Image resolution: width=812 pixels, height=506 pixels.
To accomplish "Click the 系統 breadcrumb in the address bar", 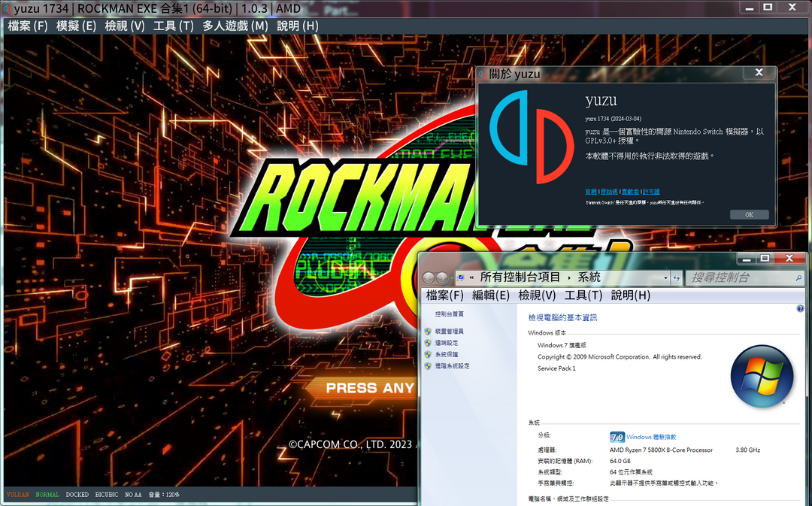I will (589, 277).
